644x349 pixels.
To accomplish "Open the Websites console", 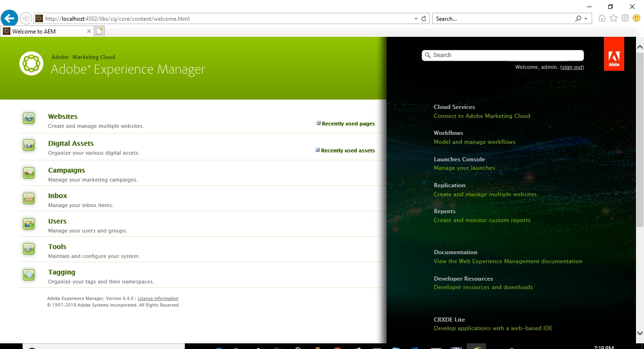I will click(x=63, y=116).
